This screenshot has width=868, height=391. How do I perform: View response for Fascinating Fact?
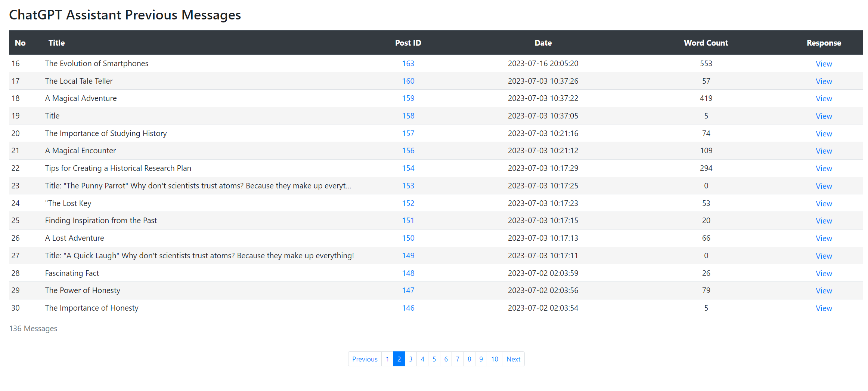[x=824, y=274]
